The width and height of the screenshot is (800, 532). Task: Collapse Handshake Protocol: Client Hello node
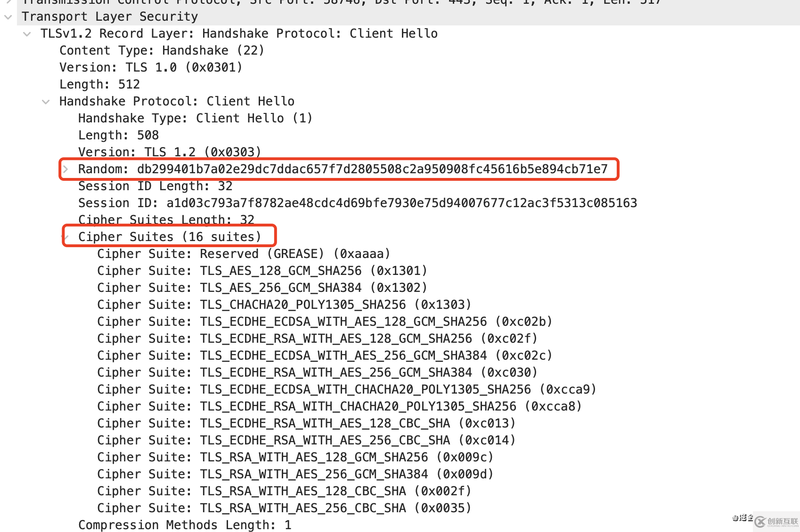(46, 102)
